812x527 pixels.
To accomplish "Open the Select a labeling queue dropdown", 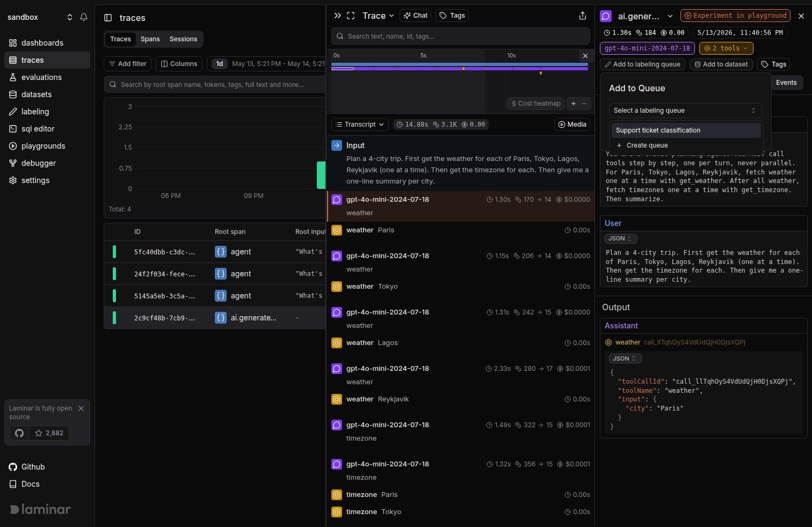I will [685, 111].
